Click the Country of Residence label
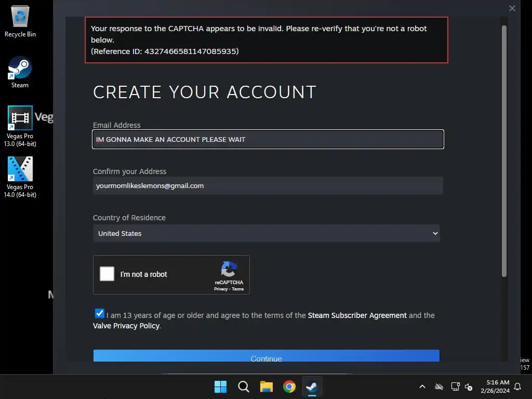The height and width of the screenshot is (399, 532). pyautogui.click(x=129, y=218)
